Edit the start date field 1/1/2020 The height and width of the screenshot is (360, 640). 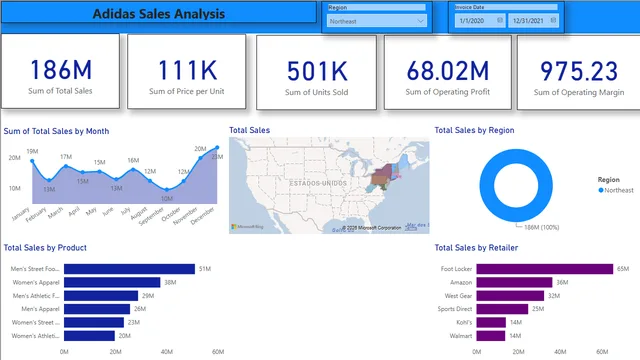pyautogui.click(x=480, y=20)
